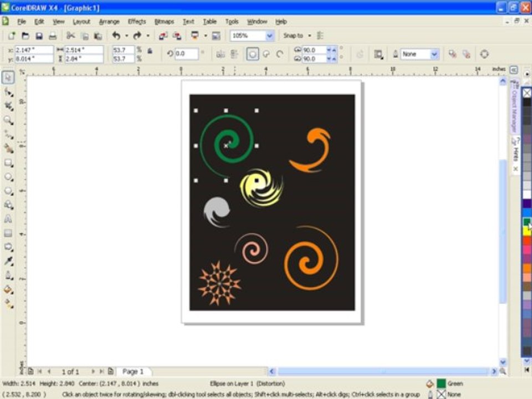Select the Pie shape type button
532x399 pixels.
point(267,54)
